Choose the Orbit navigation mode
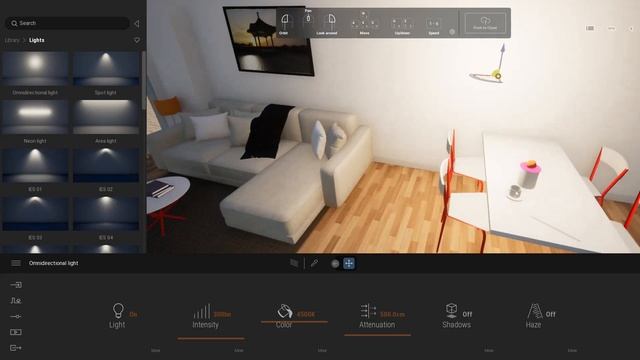Viewport: 640px width, 360px height. coord(284,23)
